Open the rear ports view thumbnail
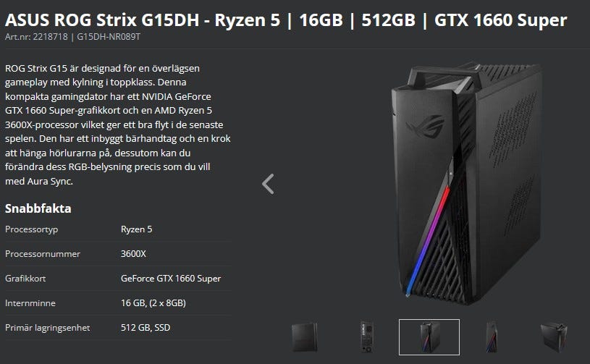The width and height of the screenshot is (590, 364). pos(366,337)
